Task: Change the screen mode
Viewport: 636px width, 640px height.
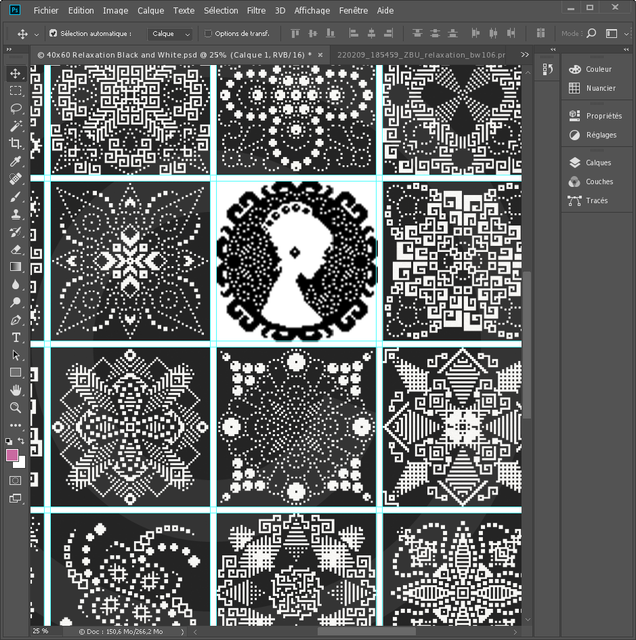Action: coord(15,498)
